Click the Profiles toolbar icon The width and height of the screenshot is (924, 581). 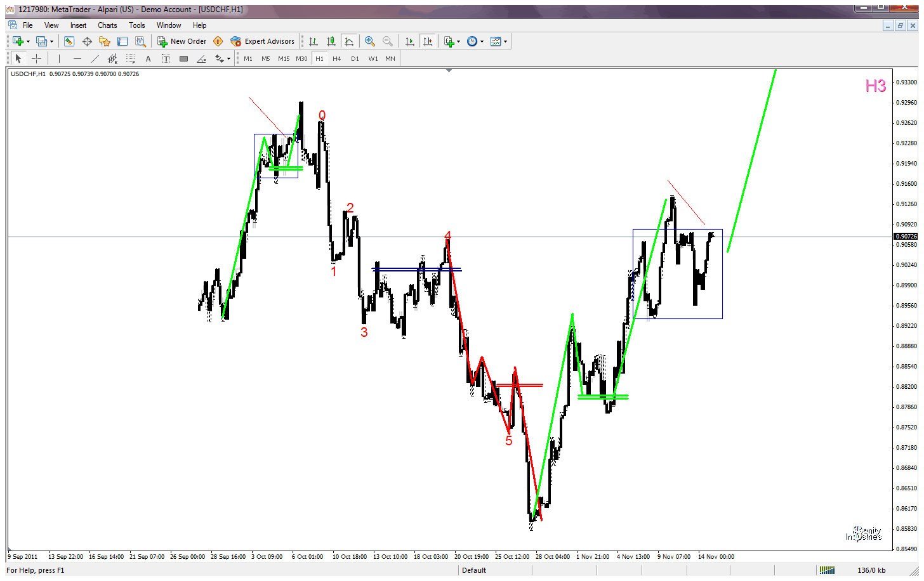coord(41,41)
